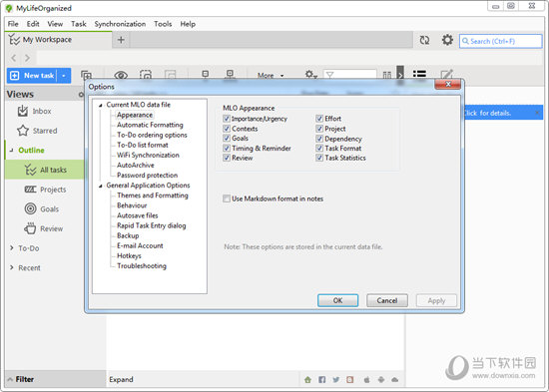Viewport: 549px width, 392px height.
Task: Toggle the Timing & Reminder checkbox
Action: click(227, 148)
